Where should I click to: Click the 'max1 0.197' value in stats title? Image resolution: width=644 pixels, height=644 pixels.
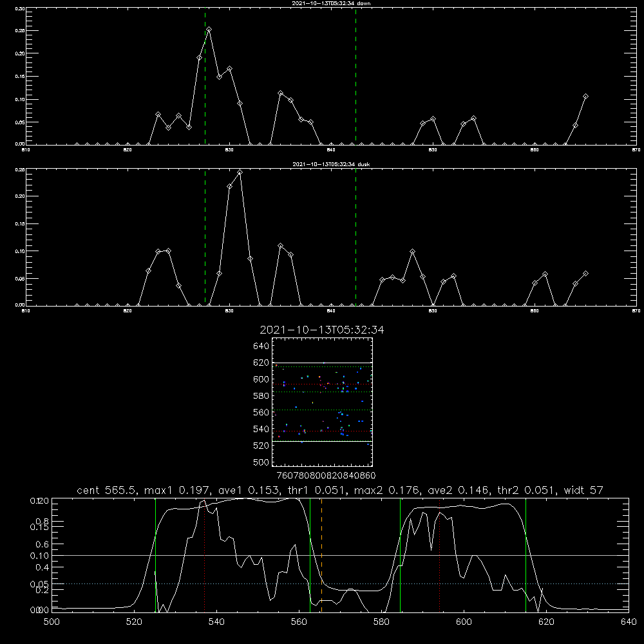(176, 490)
